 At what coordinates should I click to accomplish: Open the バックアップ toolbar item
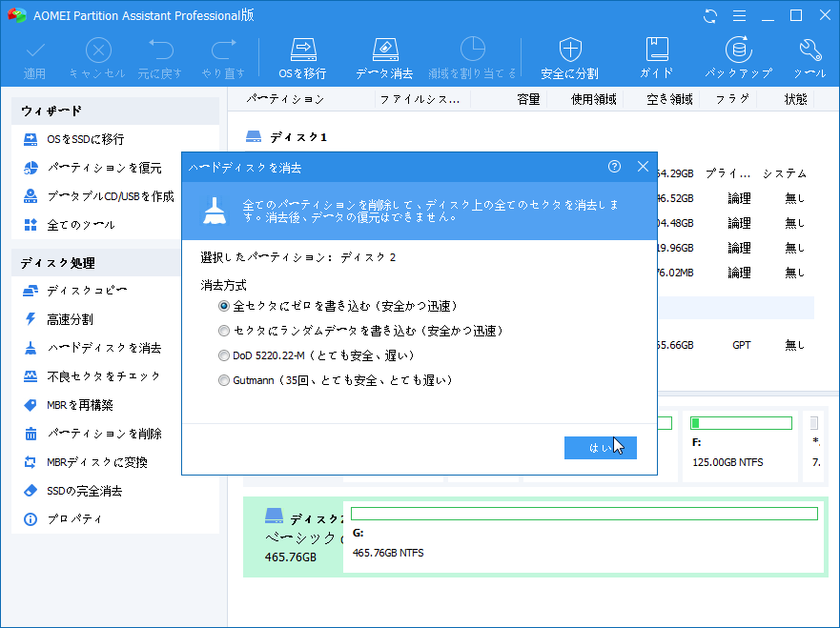coord(739,59)
